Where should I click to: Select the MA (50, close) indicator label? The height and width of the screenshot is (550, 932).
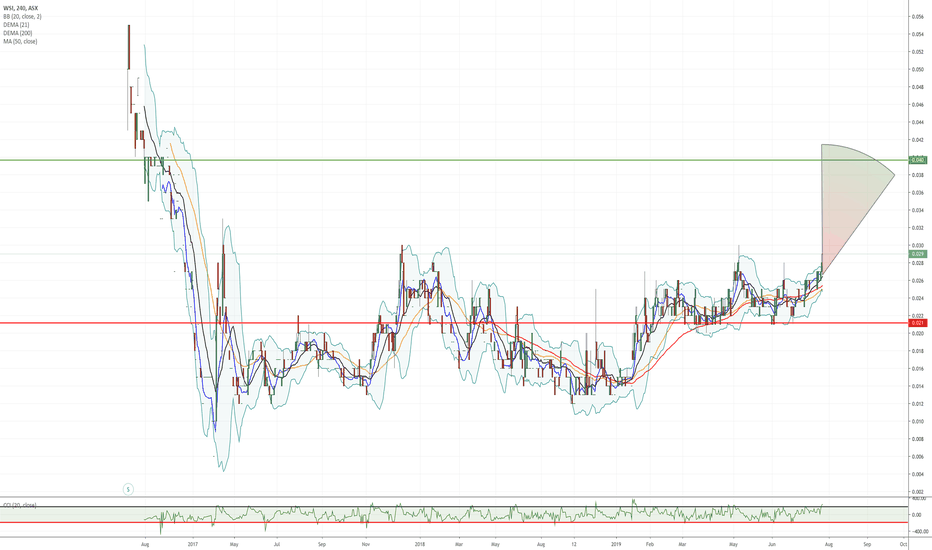[20, 42]
